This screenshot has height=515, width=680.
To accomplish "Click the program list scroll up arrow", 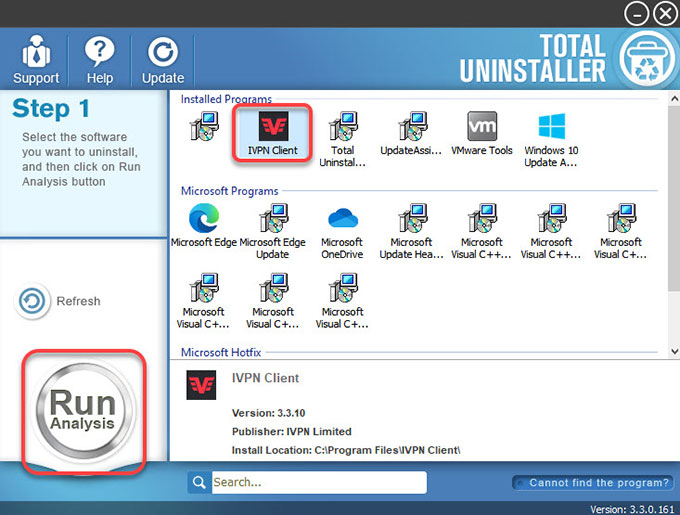I will [x=674, y=99].
